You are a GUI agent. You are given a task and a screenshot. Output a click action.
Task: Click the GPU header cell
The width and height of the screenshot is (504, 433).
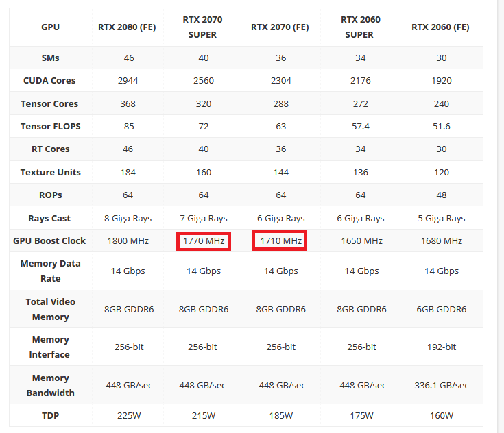coord(51,27)
